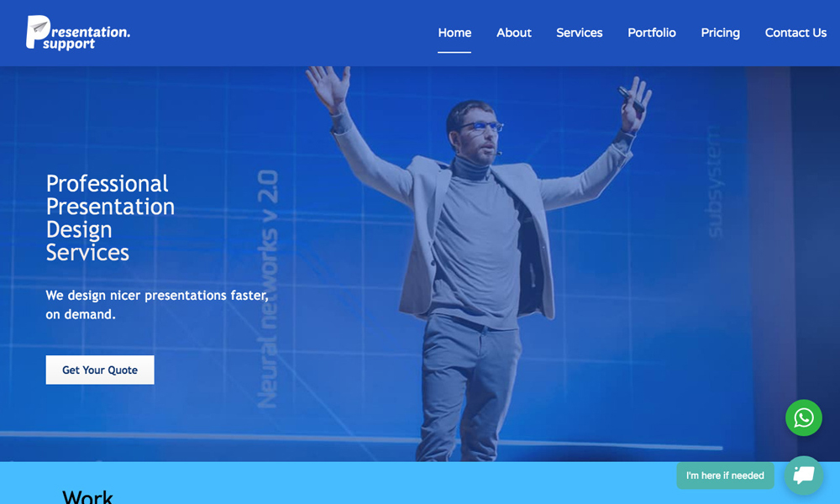Open the live chat widget icon
This screenshot has width=840, height=504.
803,475
